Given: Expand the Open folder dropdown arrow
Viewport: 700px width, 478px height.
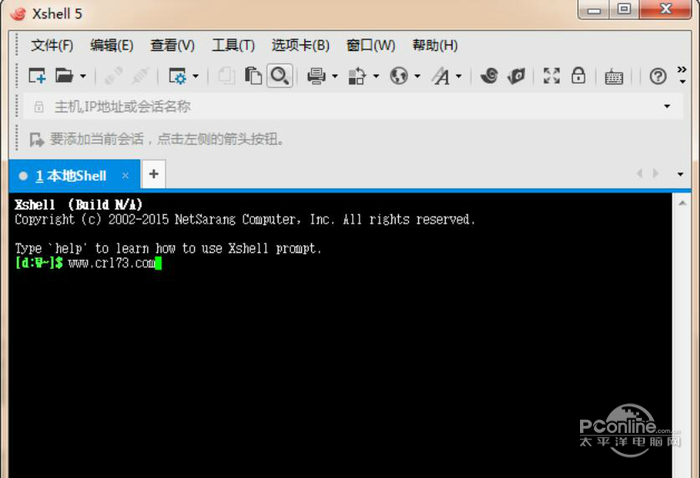Looking at the screenshot, I should coord(83,76).
